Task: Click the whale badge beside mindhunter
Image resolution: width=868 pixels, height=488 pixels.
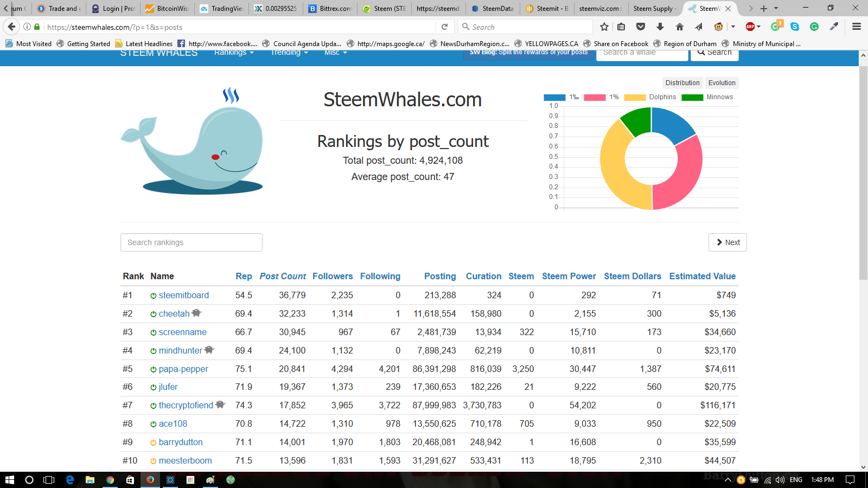Action: coord(209,350)
